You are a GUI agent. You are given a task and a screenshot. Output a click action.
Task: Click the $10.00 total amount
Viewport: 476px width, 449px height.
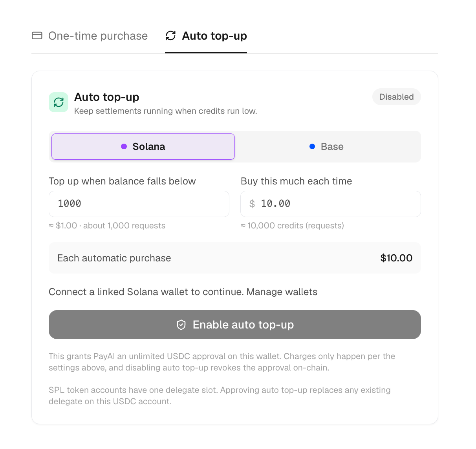pyautogui.click(x=396, y=258)
